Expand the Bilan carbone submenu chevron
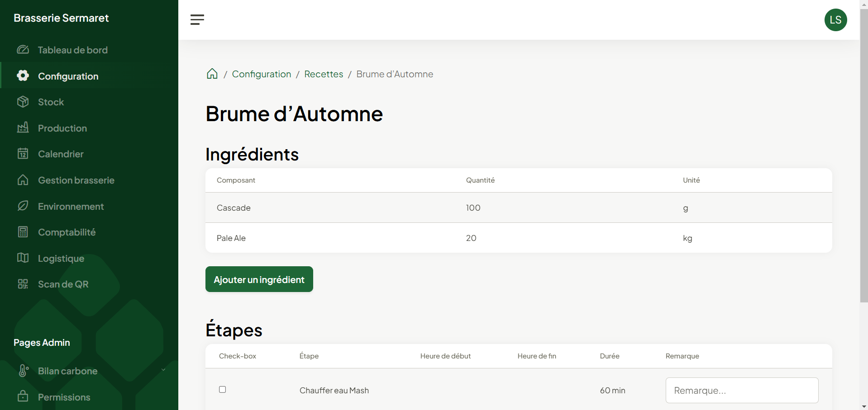The width and height of the screenshot is (868, 410). pyautogui.click(x=163, y=370)
